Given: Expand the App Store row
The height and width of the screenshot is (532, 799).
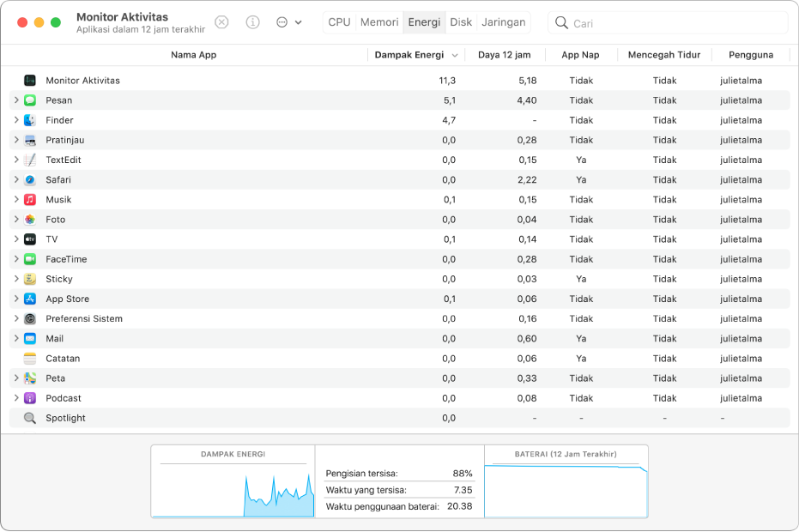Looking at the screenshot, I should (16, 299).
